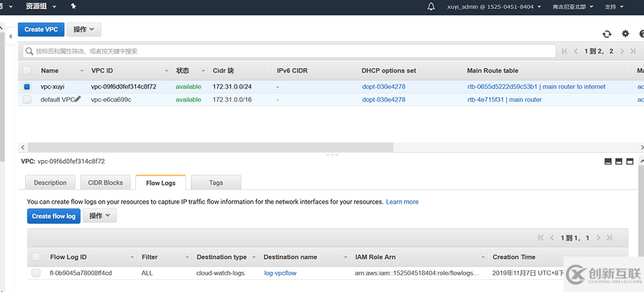The image size is (644, 292).
Task: Maximize the details pane using third layout icon
Action: click(x=630, y=162)
